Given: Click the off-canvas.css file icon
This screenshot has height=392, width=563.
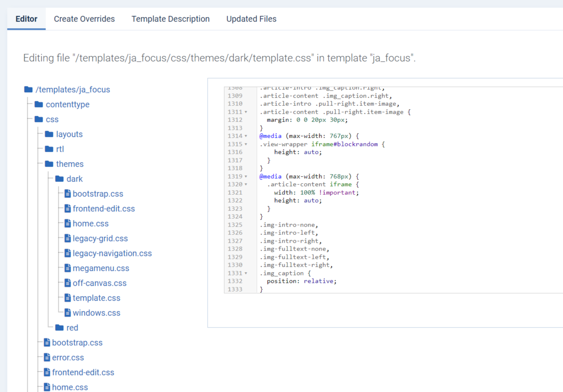Looking at the screenshot, I should click(68, 283).
